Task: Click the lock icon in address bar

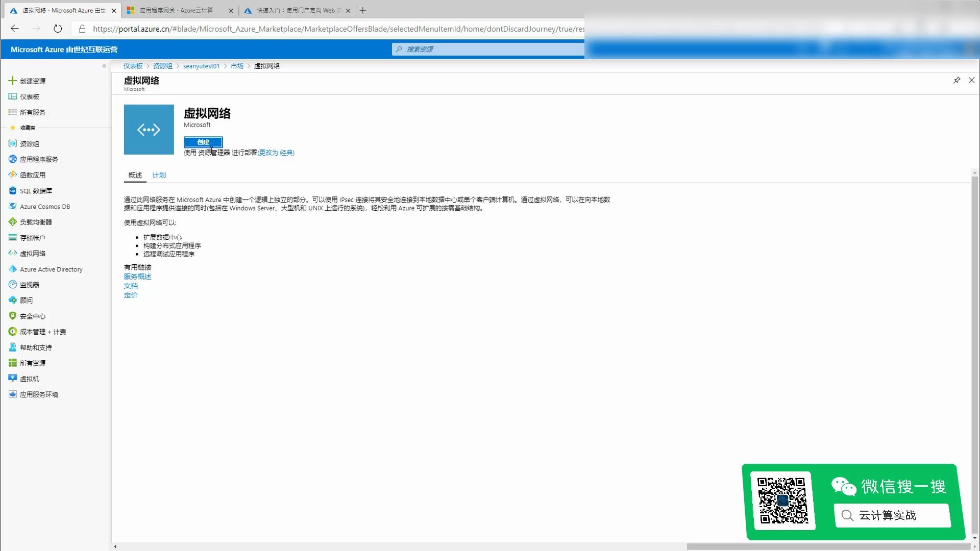Action: click(82, 29)
